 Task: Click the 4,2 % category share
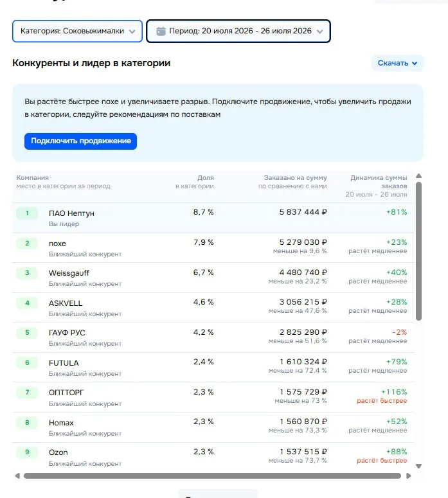[203, 332]
